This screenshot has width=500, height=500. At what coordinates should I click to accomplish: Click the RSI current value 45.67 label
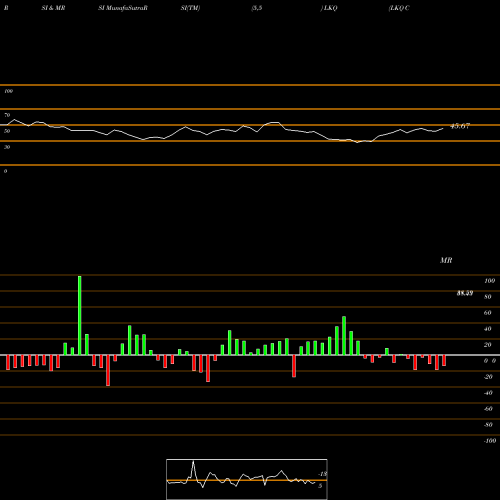460,126
